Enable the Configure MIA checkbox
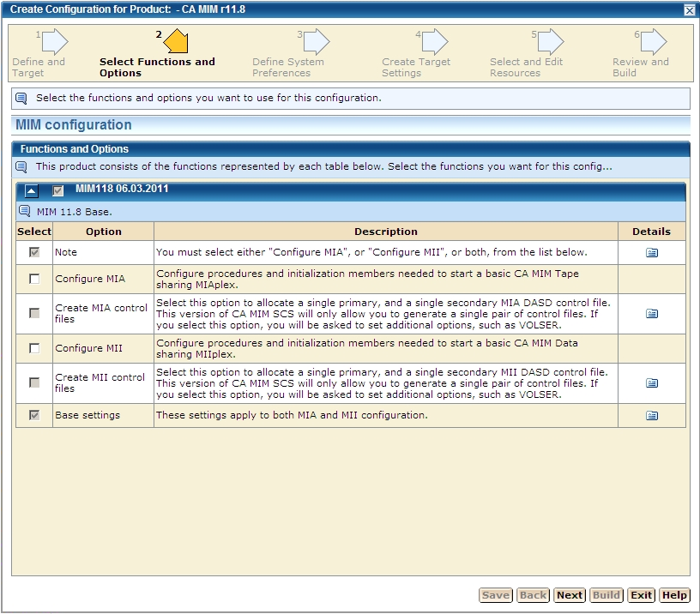700x614 pixels. pos(34,279)
